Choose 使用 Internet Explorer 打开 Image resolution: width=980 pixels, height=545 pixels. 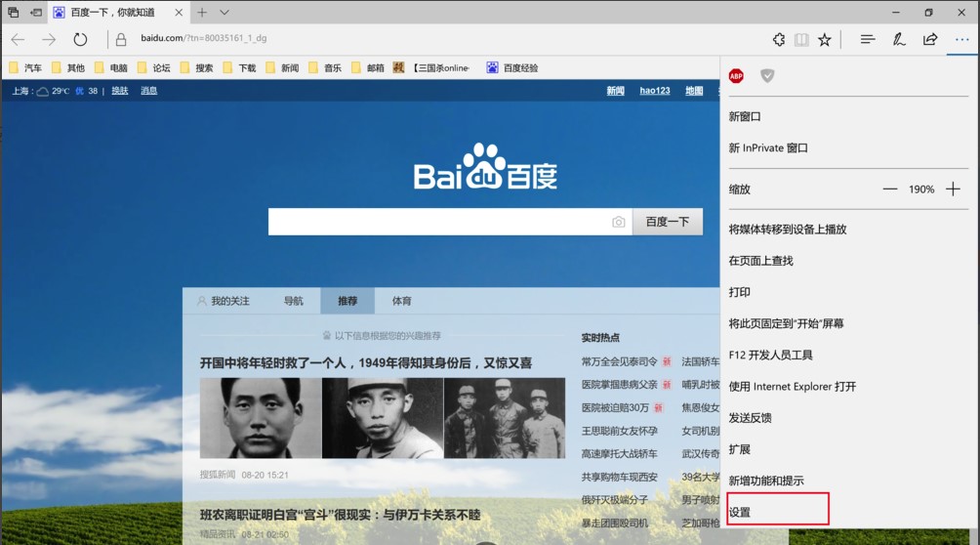793,386
